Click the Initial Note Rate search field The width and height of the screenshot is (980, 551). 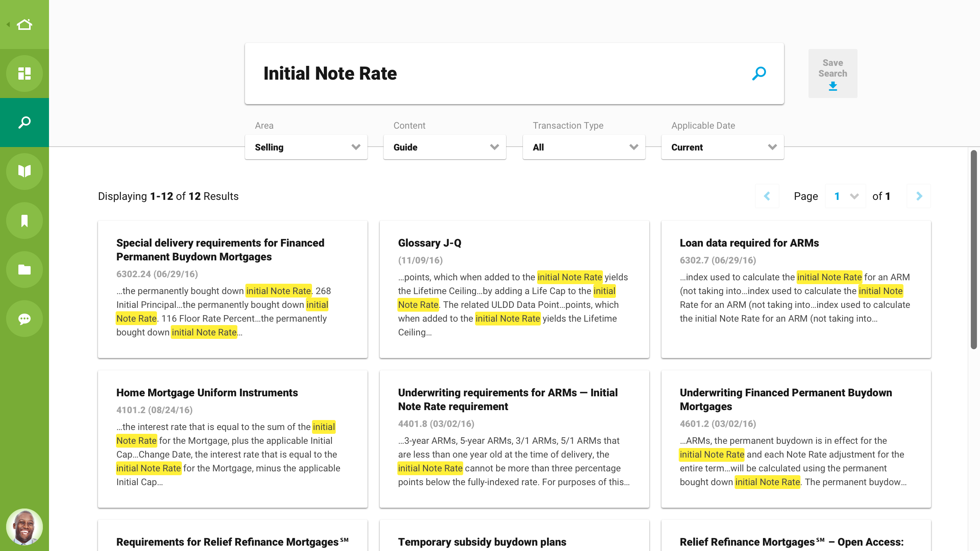498,74
